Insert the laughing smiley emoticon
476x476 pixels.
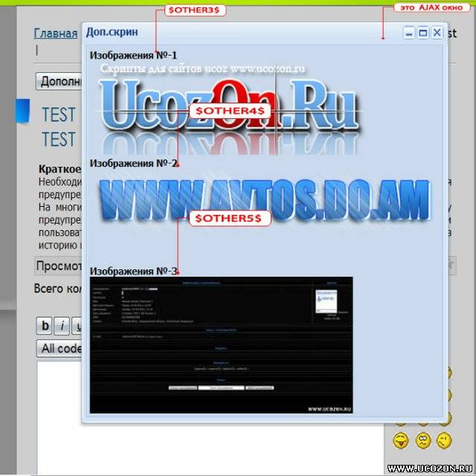401,440
